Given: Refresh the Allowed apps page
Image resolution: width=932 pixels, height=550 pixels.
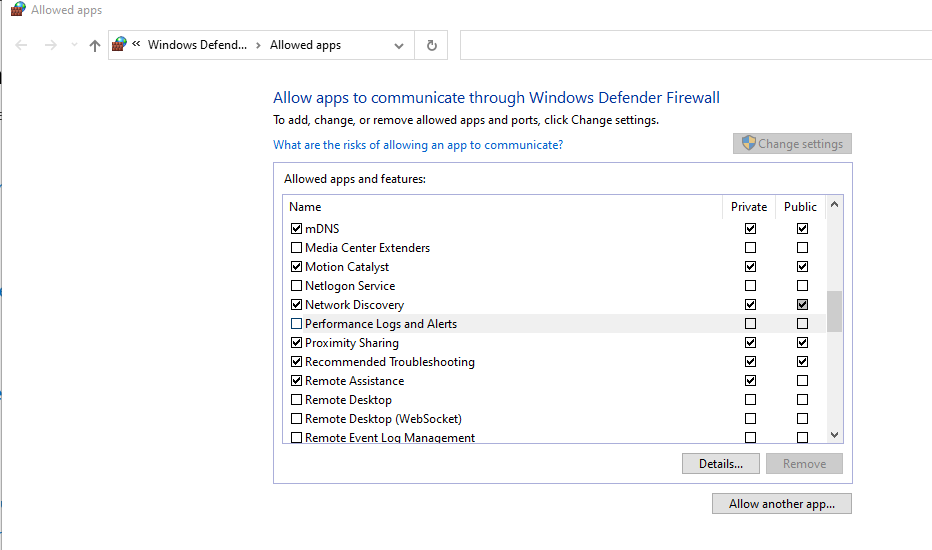Looking at the screenshot, I should coord(432,45).
